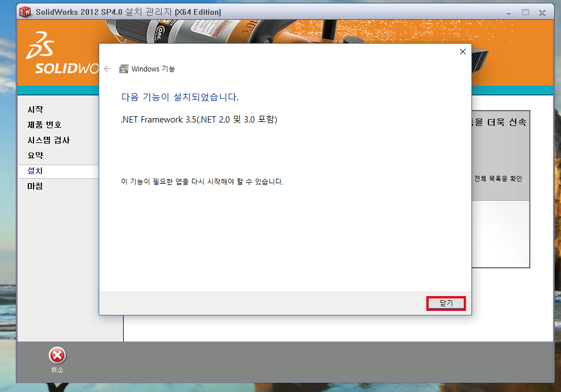
Task: Click the 이 기능이 필요한 앱을 다시 시작 note
Action: click(202, 182)
